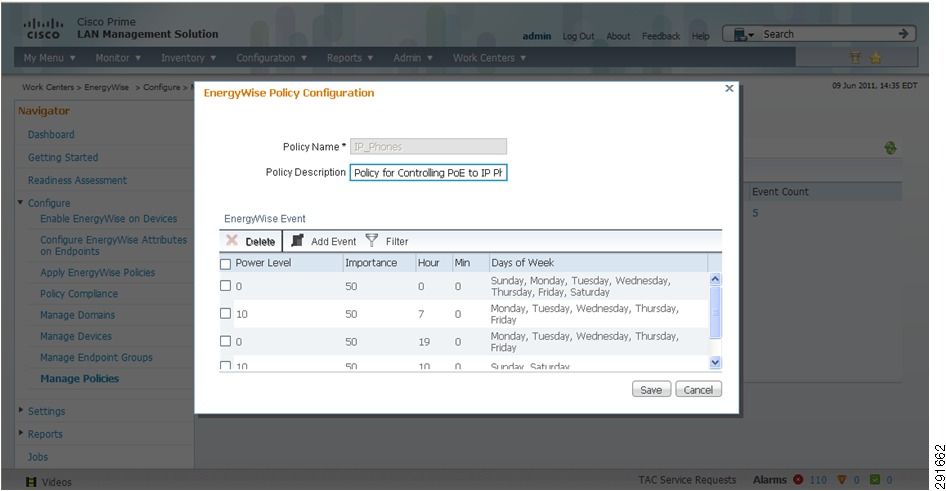This screenshot has height=491, width=946.
Task: Click the Cisco logo
Action: coord(43,29)
